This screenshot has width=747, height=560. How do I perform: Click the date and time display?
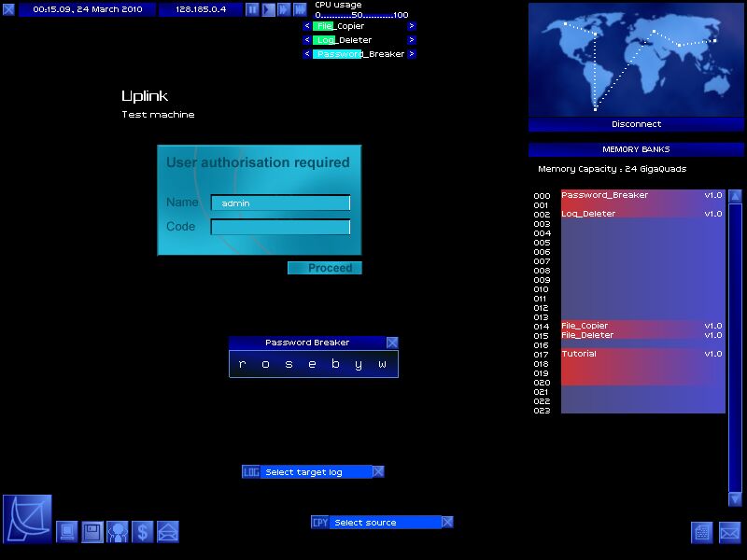[x=88, y=9]
